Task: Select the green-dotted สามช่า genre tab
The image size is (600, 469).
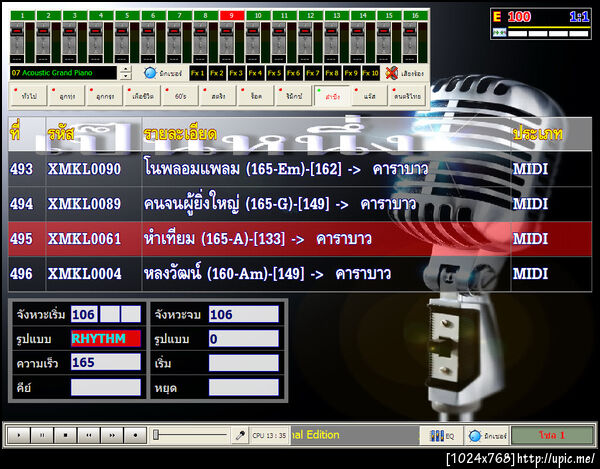Action: 332,96
